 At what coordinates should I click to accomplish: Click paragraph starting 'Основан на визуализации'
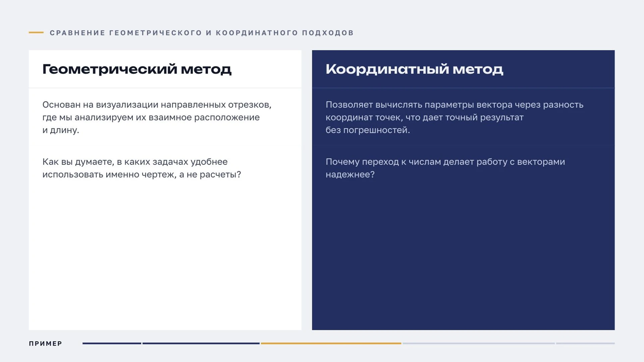coord(157,117)
